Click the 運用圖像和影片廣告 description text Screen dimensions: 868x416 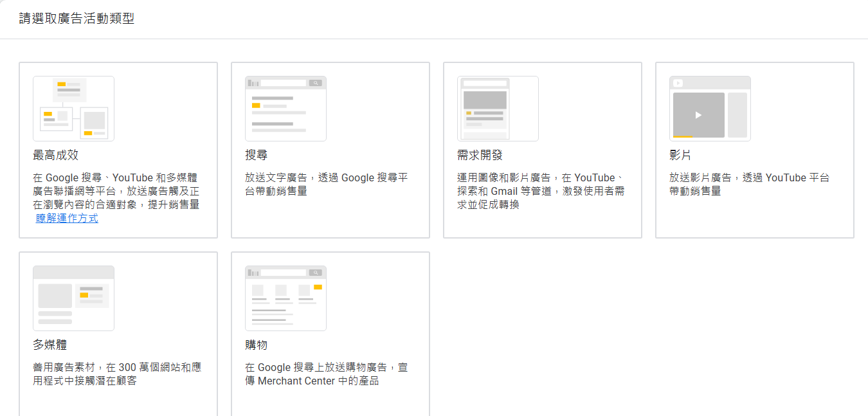(x=541, y=191)
